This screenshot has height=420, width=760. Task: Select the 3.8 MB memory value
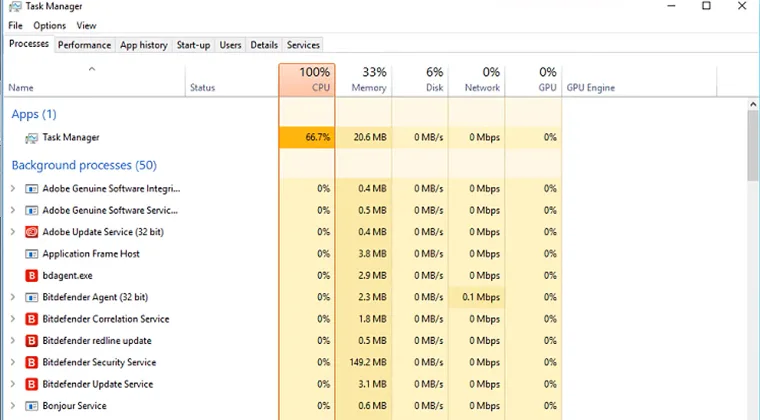(372, 254)
